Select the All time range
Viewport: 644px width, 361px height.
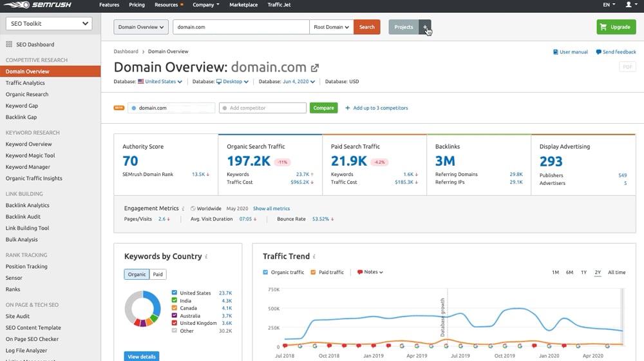pyautogui.click(x=616, y=272)
